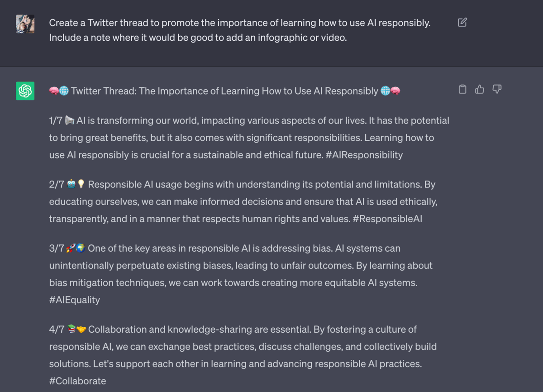This screenshot has width=543, height=392.
Task: Click the #AIResponsibility hashtag
Action: (364, 155)
